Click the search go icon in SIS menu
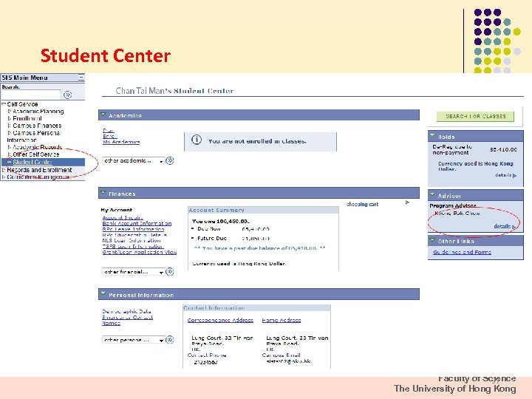 (67, 95)
